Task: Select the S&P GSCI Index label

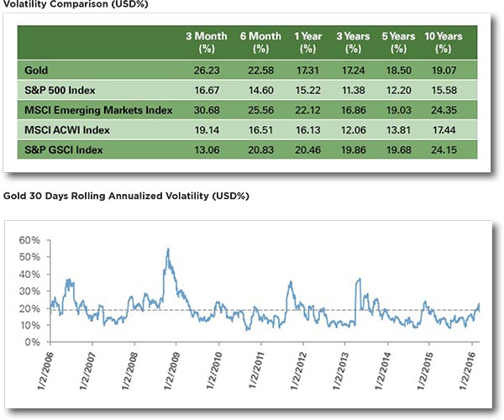Action: click(64, 150)
